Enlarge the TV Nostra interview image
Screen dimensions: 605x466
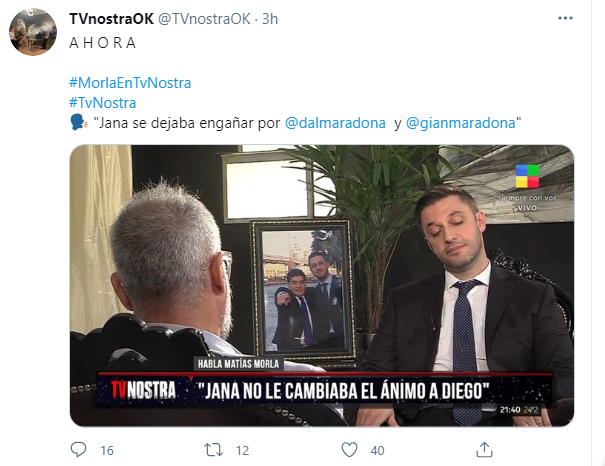pyautogui.click(x=322, y=286)
